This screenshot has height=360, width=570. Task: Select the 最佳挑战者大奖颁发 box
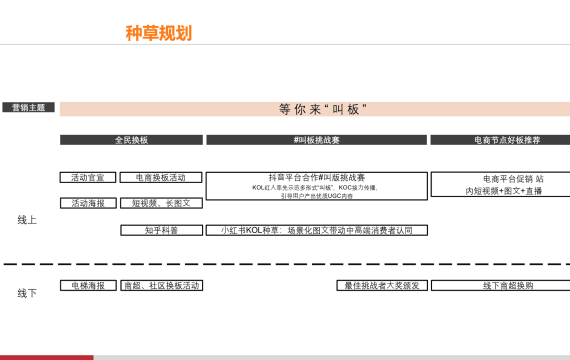click(x=382, y=285)
